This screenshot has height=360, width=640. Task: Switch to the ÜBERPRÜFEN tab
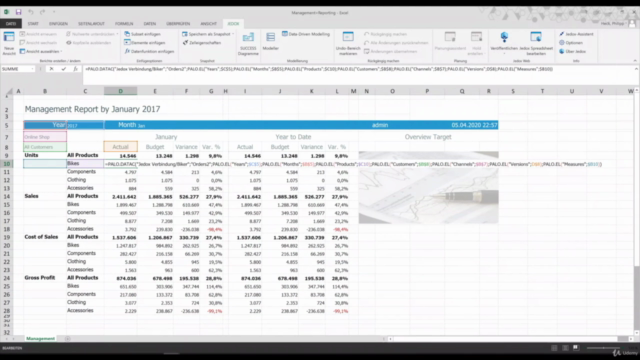tap(178, 24)
